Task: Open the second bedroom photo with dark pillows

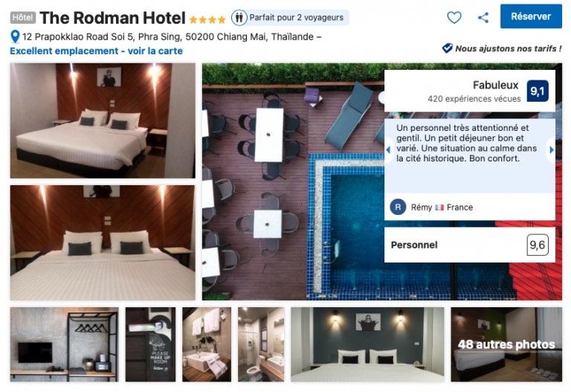Action: [x=103, y=242]
